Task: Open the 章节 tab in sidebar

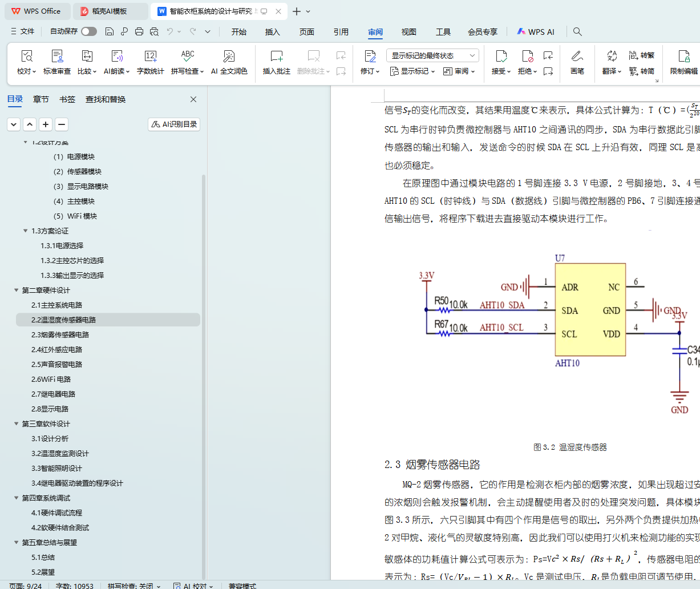Action: [41, 99]
